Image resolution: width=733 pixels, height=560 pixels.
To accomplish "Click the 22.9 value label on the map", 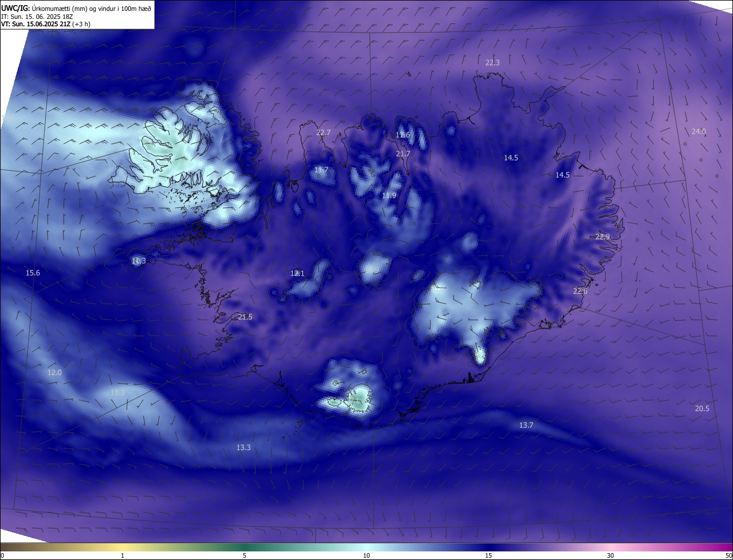I will (x=603, y=236).
